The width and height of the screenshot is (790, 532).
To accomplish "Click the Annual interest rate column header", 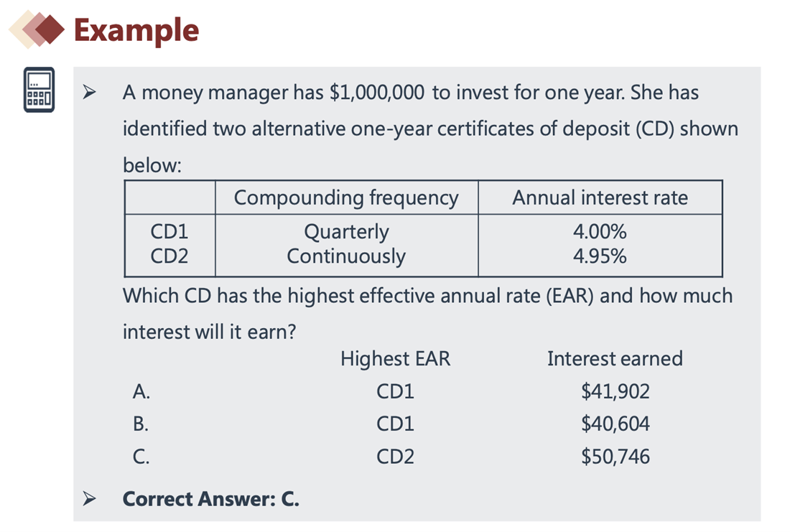I will 600,197.
